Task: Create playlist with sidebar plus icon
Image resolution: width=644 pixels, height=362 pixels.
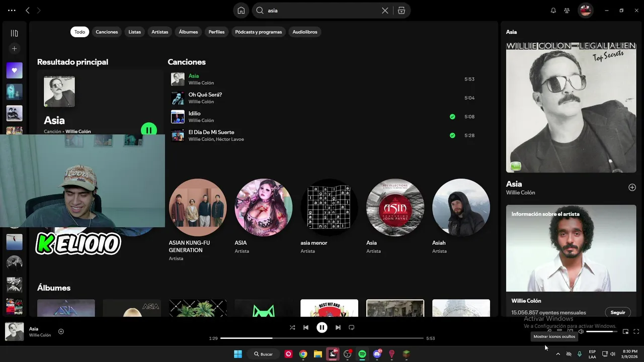Action: tap(14, 49)
